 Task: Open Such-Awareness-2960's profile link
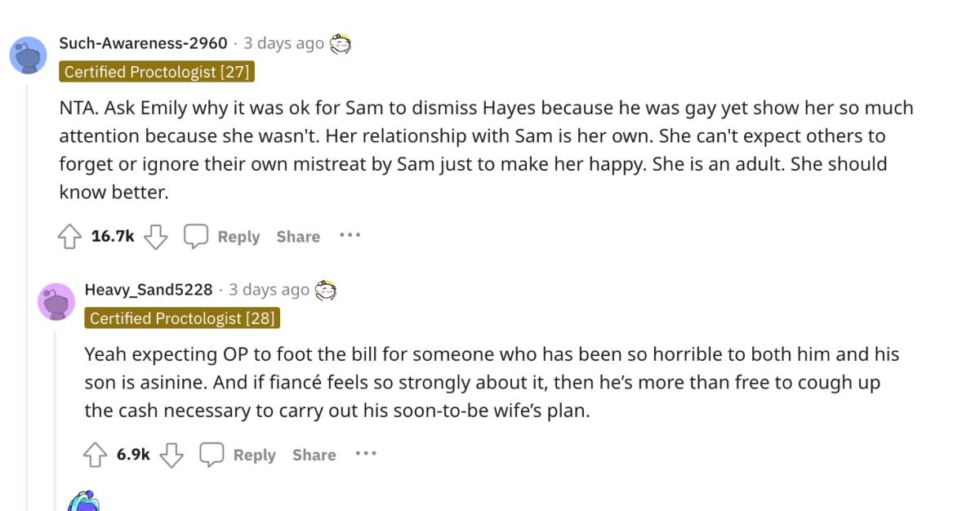pos(144,42)
